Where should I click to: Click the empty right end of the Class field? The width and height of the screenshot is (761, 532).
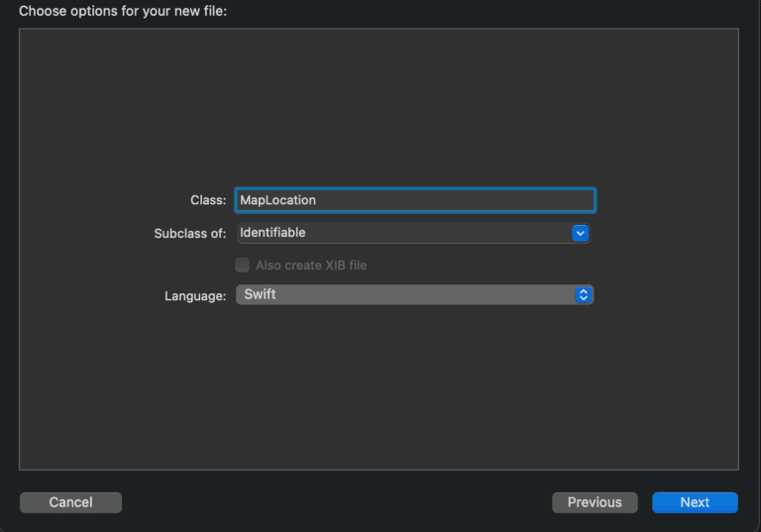pos(486,200)
